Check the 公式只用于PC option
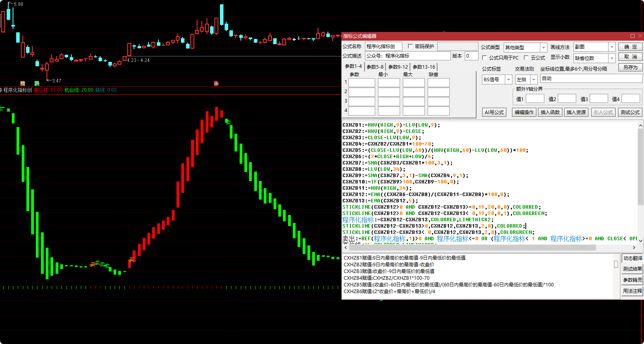The height and width of the screenshot is (344, 644). 485,58
